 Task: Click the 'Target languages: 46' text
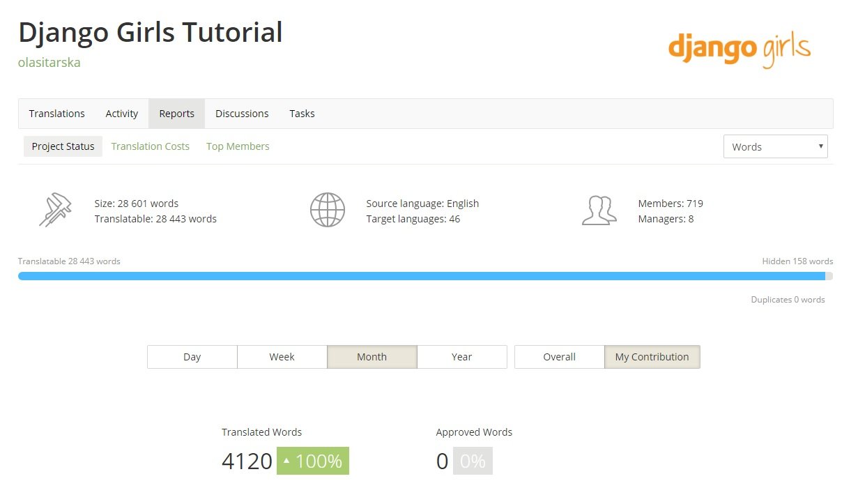[413, 219]
